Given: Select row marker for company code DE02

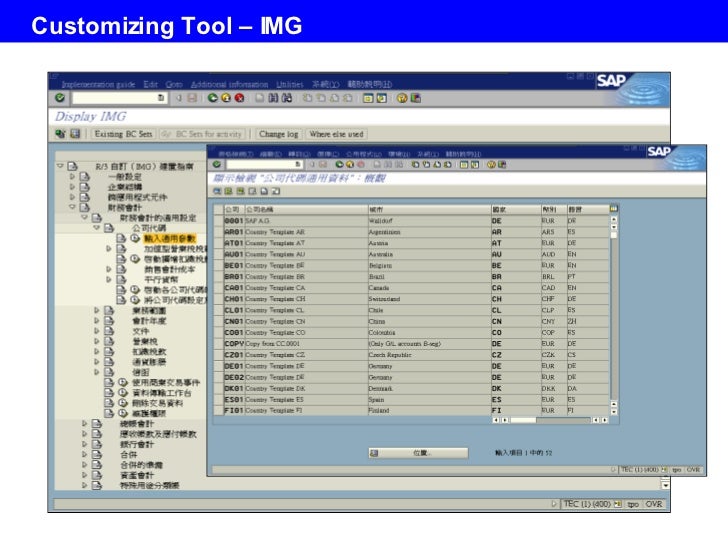Looking at the screenshot, I should tap(219, 377).
